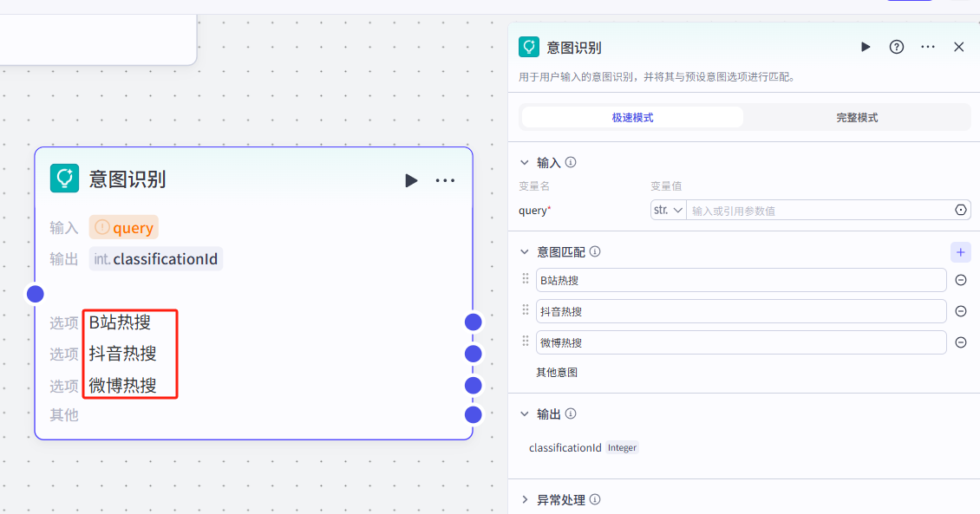Viewport: 980px width, 514px height.
Task: Run the intent node from the panel header play icon
Action: pyautogui.click(x=866, y=47)
